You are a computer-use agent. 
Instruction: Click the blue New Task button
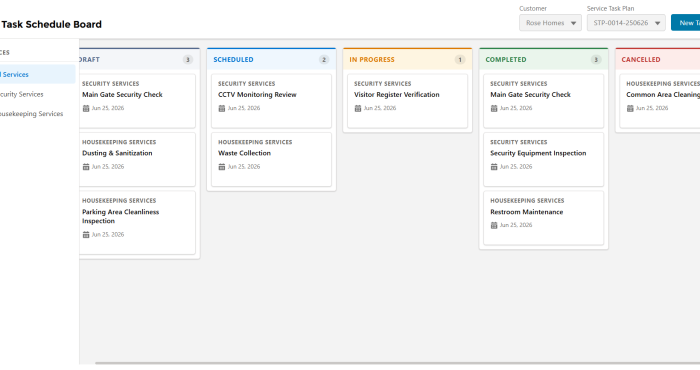686,23
